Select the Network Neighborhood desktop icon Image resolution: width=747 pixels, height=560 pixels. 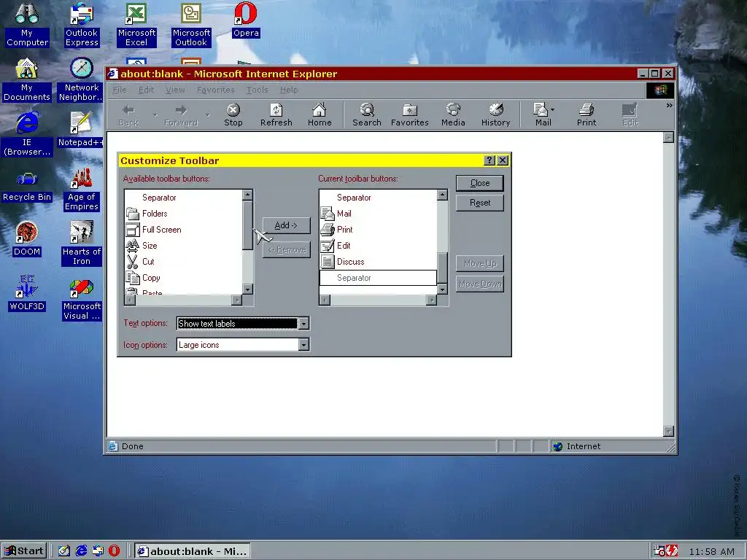pos(82,79)
